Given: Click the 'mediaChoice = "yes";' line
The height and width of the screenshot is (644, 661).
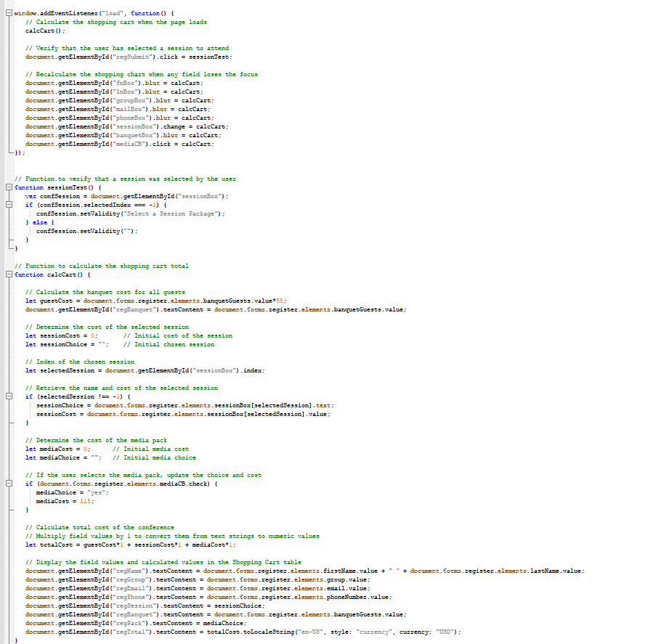Looking at the screenshot, I should click(73, 492).
